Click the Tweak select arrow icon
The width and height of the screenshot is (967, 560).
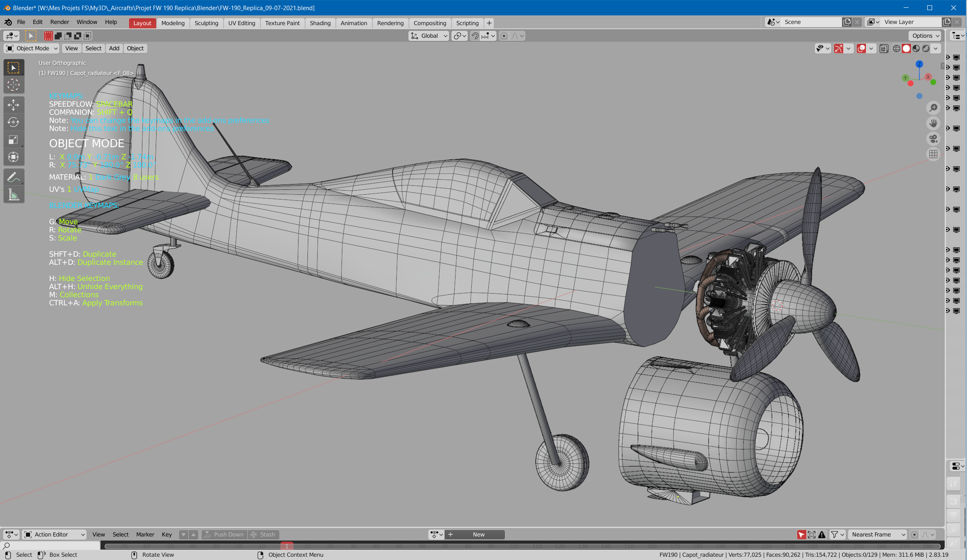30,36
